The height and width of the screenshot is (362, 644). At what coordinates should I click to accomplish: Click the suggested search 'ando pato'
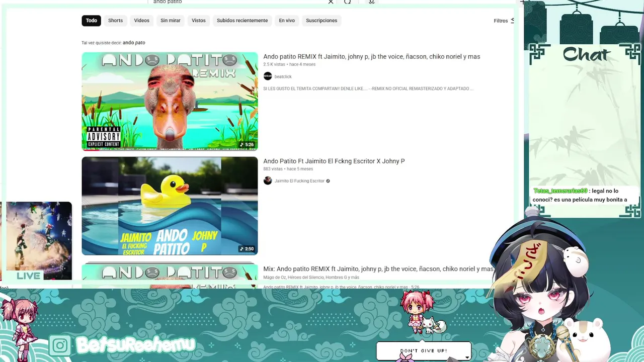click(x=134, y=43)
